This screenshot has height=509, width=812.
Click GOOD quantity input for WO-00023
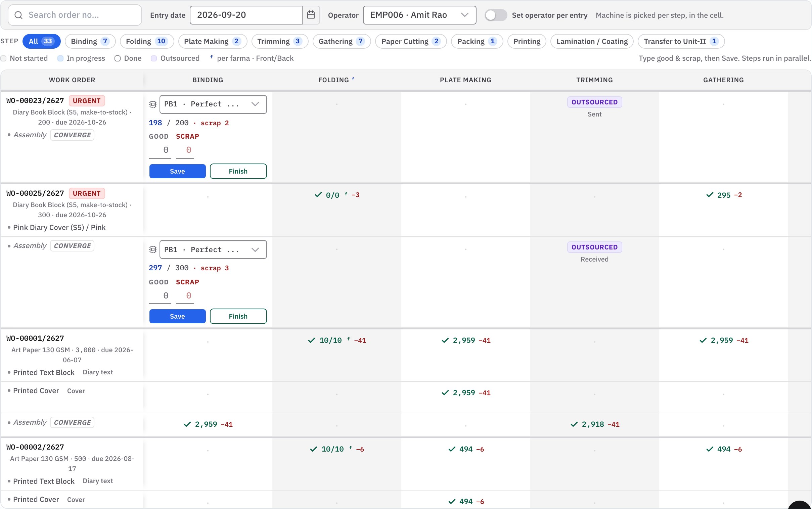coord(160,150)
